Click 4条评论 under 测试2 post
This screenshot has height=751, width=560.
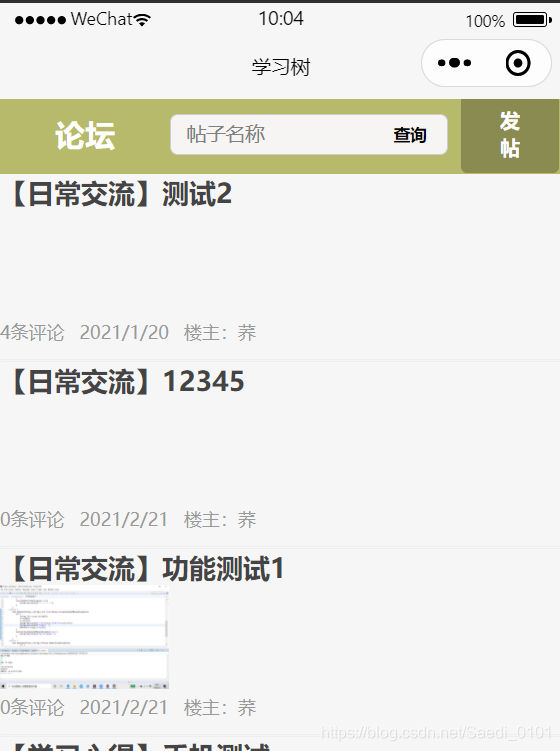pyautogui.click(x=32, y=332)
